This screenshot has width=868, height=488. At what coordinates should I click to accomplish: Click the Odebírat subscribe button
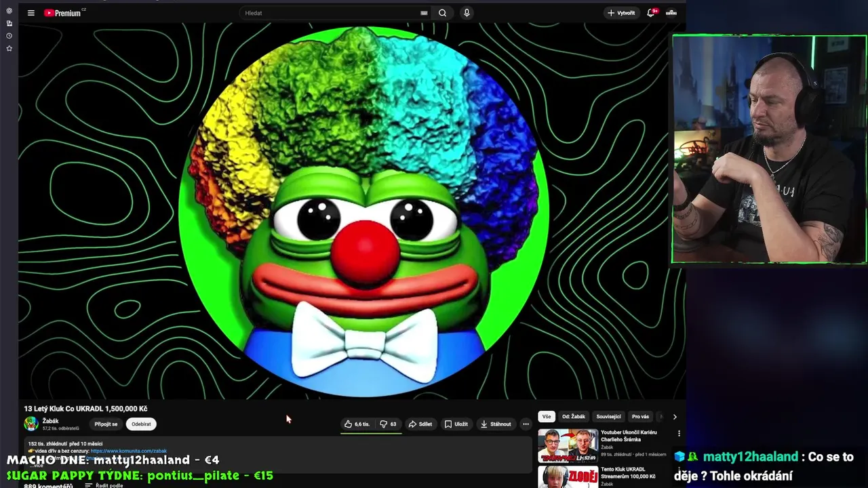tap(141, 424)
